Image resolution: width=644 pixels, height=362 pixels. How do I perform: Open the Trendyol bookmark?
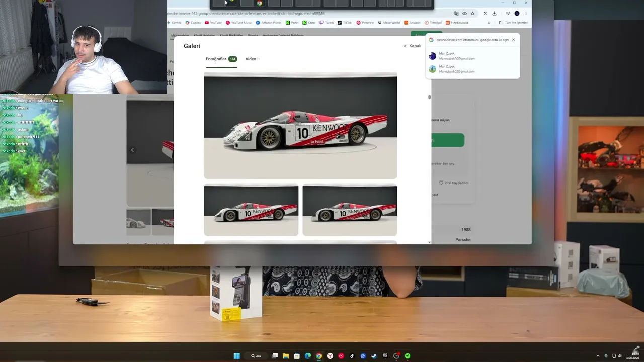[x=433, y=23]
